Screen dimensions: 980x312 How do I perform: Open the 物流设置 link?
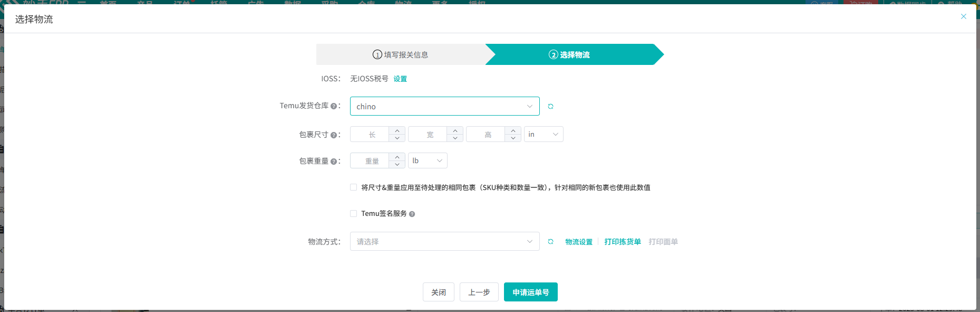[579, 242]
